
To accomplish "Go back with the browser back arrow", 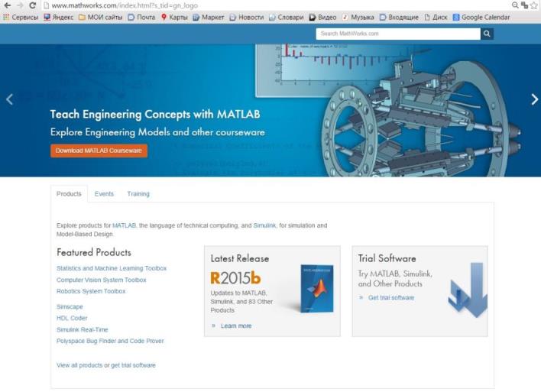I will coord(7,5).
